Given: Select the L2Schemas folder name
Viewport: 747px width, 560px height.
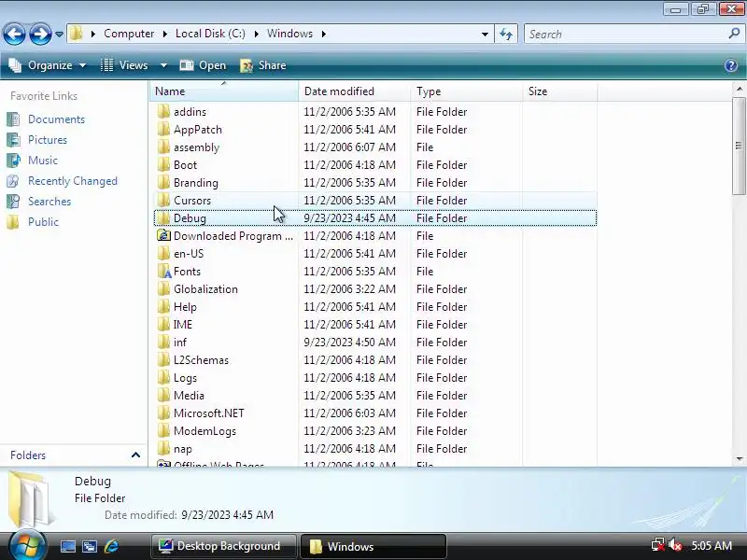Looking at the screenshot, I should pyautogui.click(x=201, y=360).
